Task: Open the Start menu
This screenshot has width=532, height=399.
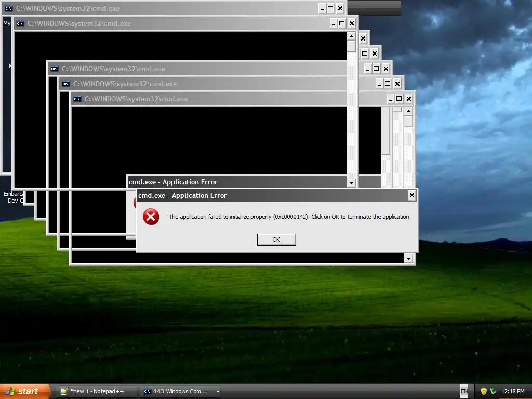Action: point(25,391)
